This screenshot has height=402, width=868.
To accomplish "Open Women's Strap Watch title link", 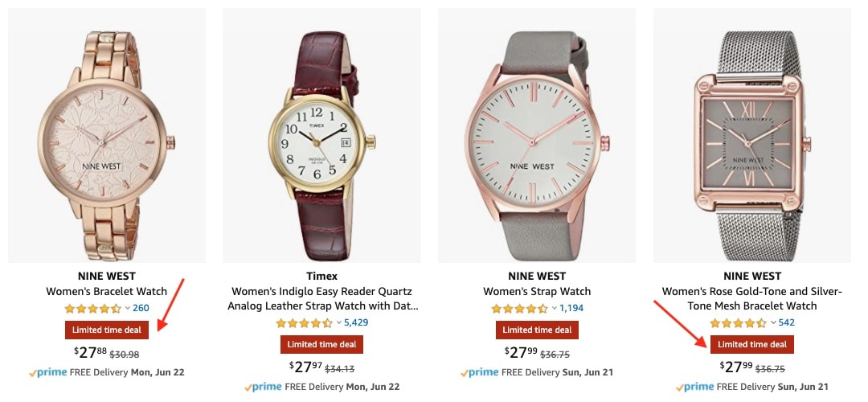I will [x=537, y=291].
